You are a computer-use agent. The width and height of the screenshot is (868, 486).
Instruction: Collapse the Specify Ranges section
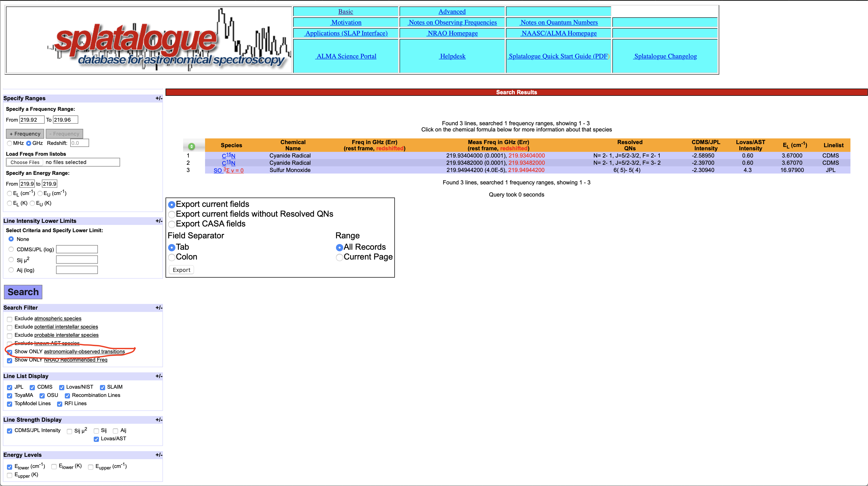(x=159, y=98)
